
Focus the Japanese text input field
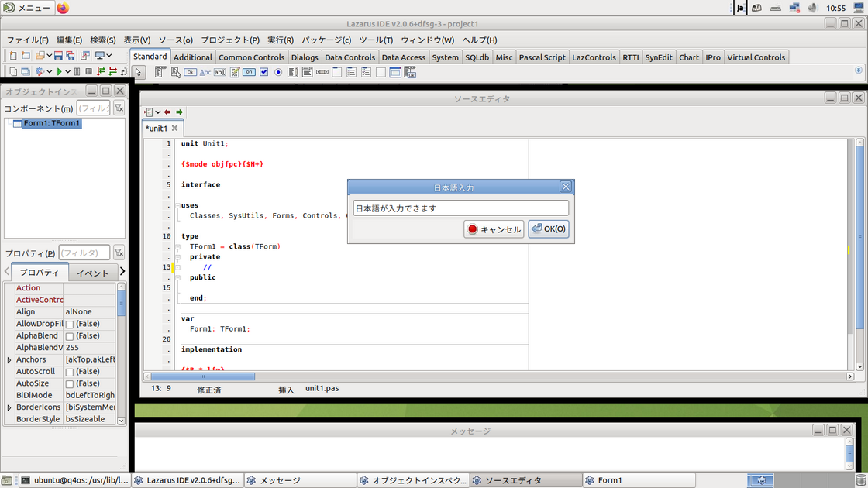(x=460, y=208)
